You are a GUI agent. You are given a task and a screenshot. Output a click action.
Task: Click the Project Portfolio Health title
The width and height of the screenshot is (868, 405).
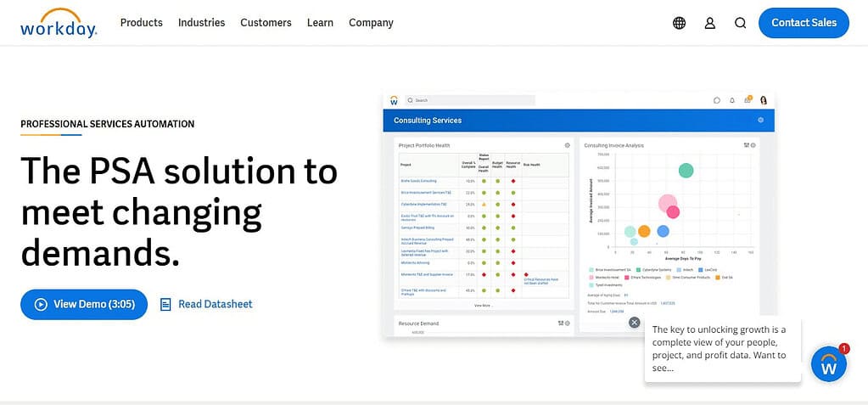424,145
